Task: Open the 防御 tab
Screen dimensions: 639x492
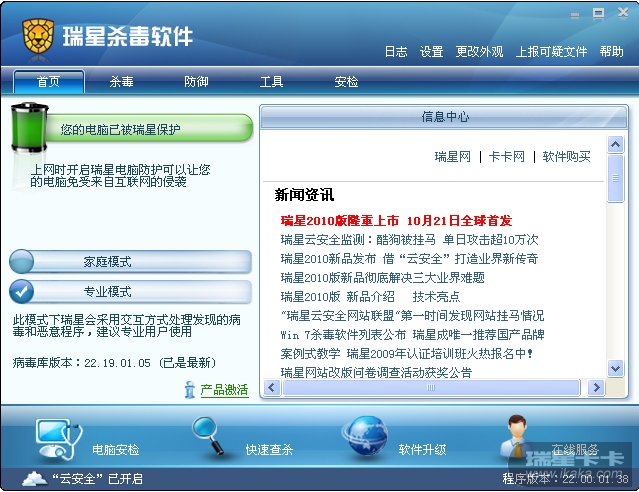Action: point(196,82)
